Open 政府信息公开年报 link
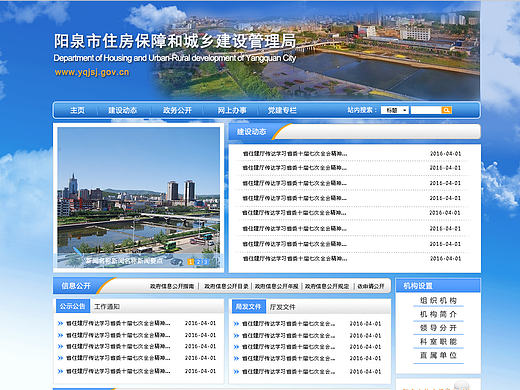The height and width of the screenshot is (390, 520). (x=276, y=286)
